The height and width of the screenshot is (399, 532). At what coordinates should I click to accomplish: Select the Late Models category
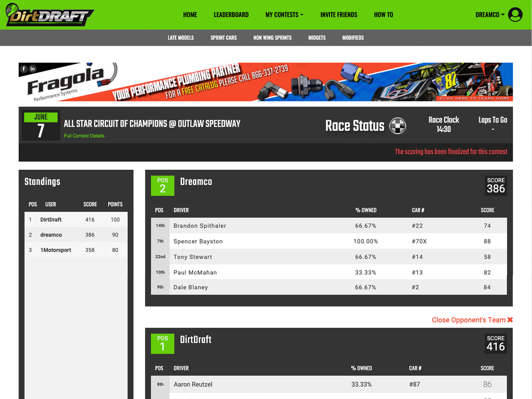coord(181,38)
